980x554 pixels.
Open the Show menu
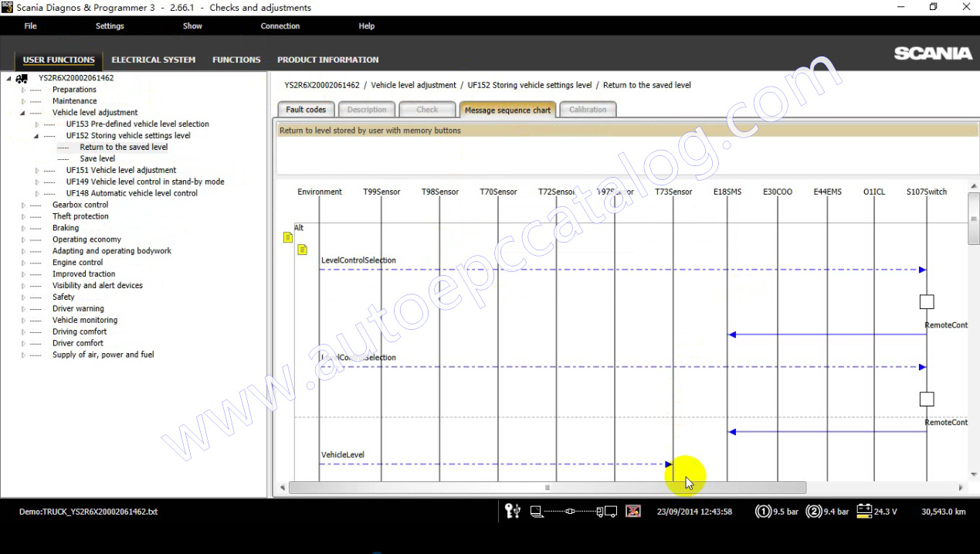tap(192, 26)
